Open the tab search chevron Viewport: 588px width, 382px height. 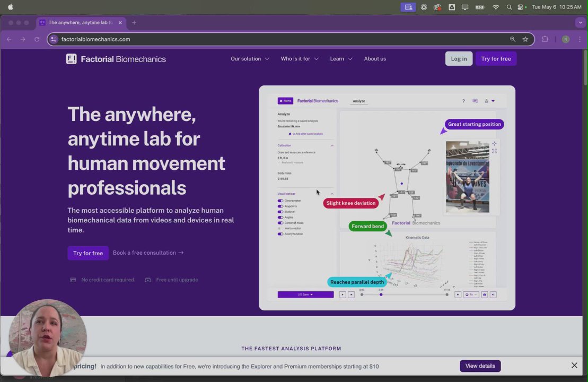point(580,22)
